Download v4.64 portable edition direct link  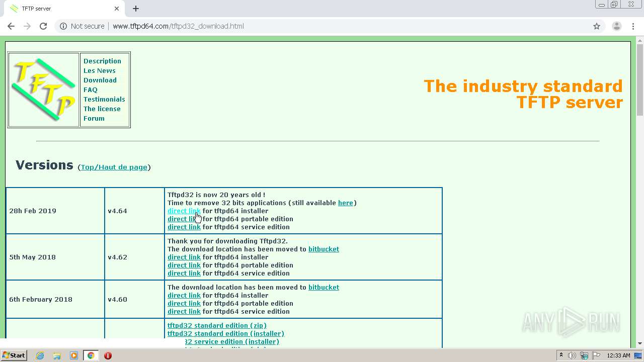pyautogui.click(x=184, y=219)
